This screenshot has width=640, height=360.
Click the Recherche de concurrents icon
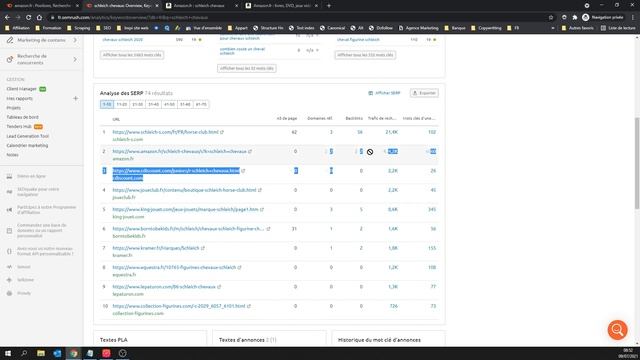point(10,60)
